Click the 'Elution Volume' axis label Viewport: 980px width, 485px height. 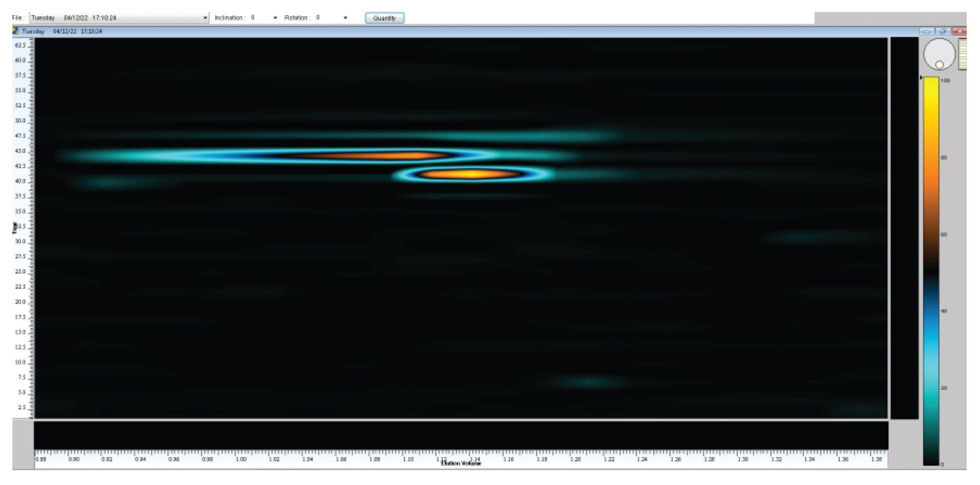tap(461, 463)
